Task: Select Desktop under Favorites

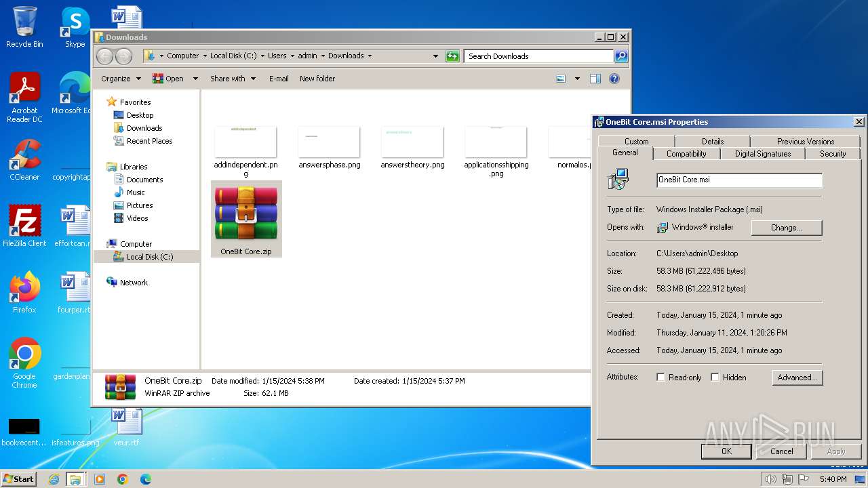Action: point(140,115)
